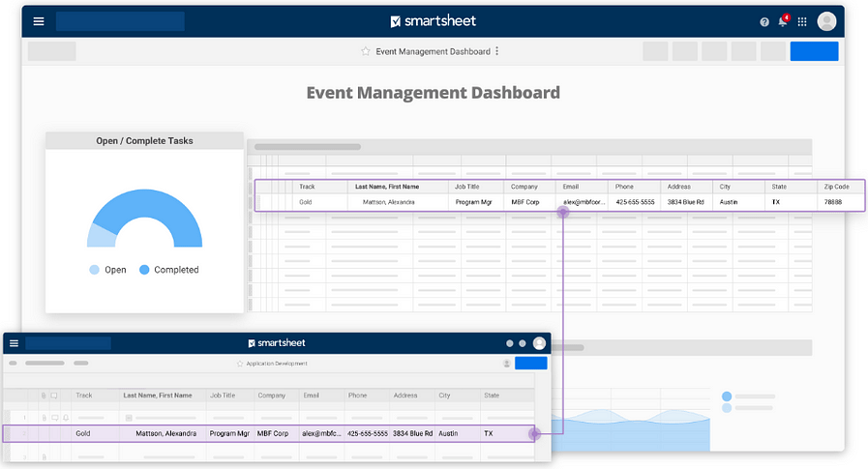Open the kebab menu beside the Event Management Dashboard title
The height and width of the screenshot is (469, 868).
[497, 51]
